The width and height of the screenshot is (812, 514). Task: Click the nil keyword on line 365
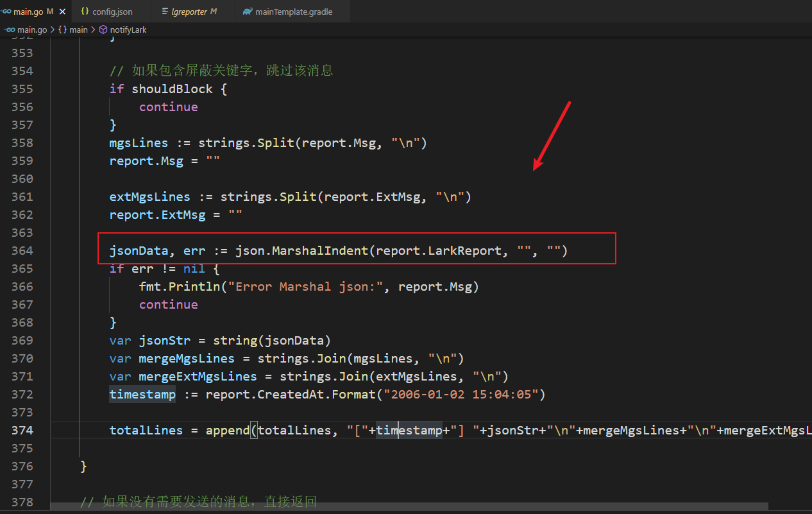click(x=194, y=268)
